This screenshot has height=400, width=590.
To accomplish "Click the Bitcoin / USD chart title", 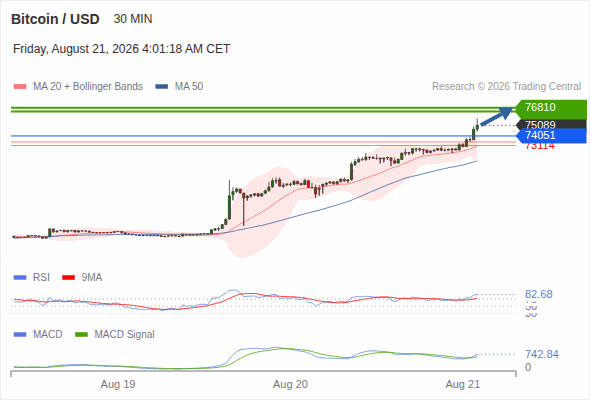I will pos(55,19).
